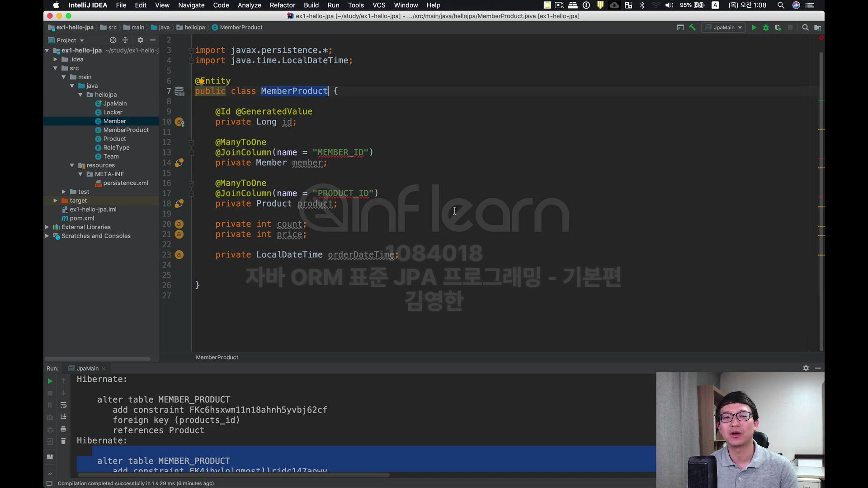Open Product class in project tree
Screen dimensions: 868x488
click(114, 139)
